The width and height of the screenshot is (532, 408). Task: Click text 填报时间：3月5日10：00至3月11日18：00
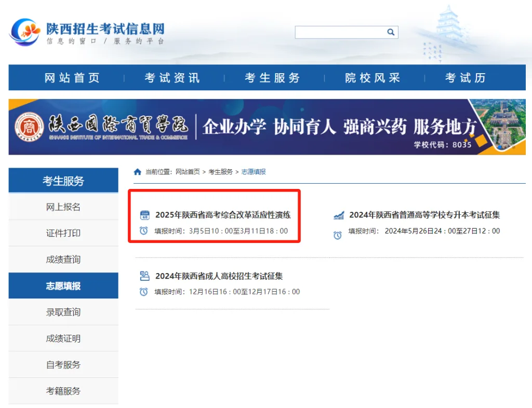click(221, 231)
